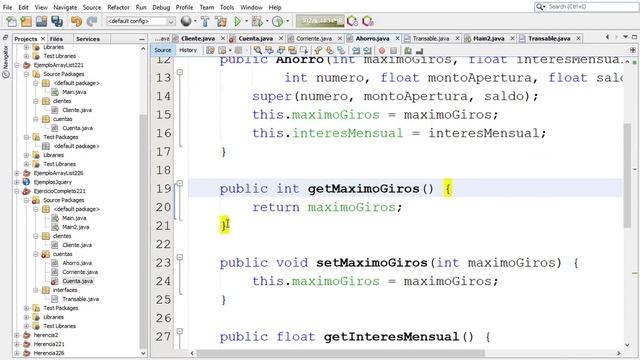Click the Find Previous Occurrence icon

(269, 51)
